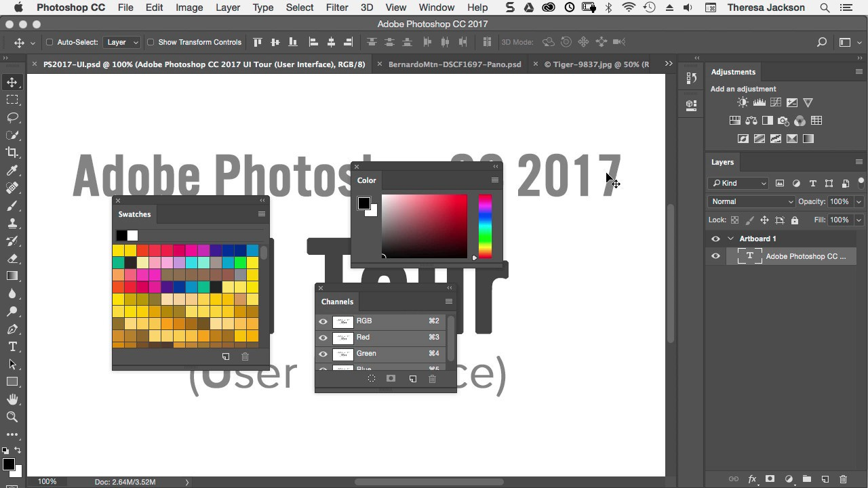
Task: Create new swatch in Swatches panel
Action: [x=226, y=357]
